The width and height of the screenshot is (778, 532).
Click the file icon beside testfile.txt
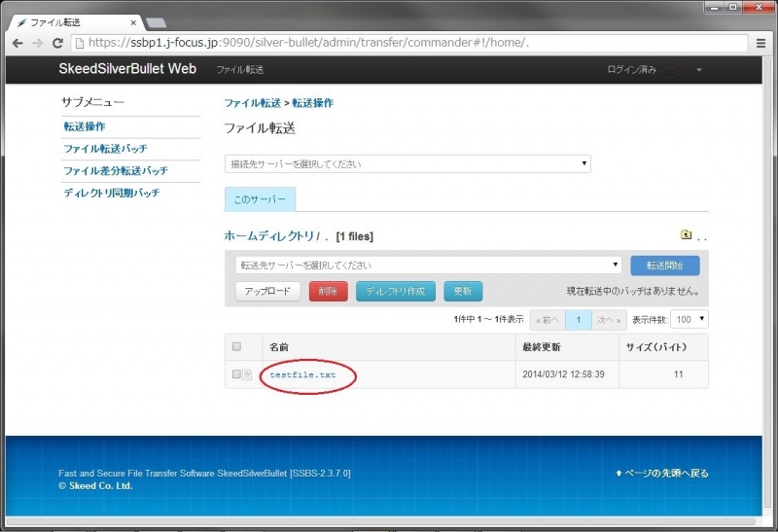248,374
